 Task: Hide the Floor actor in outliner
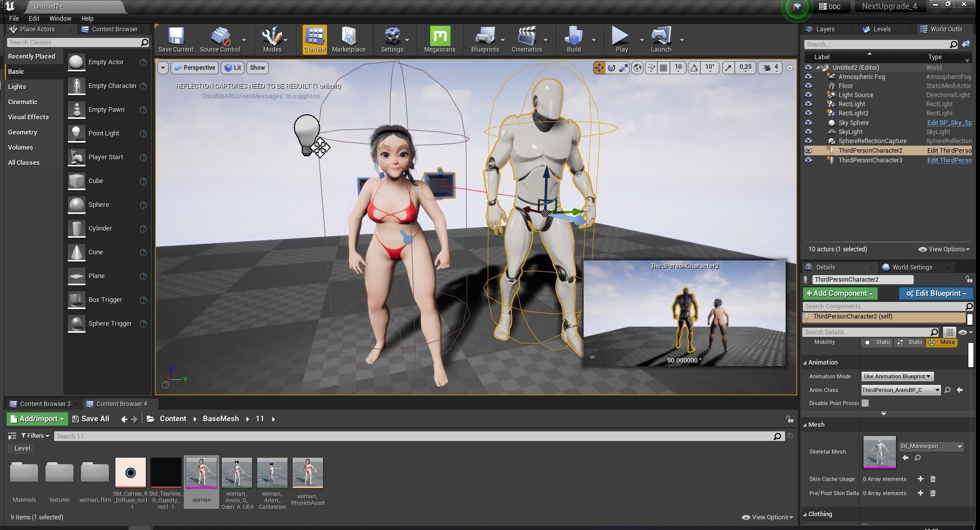pyautogui.click(x=808, y=86)
